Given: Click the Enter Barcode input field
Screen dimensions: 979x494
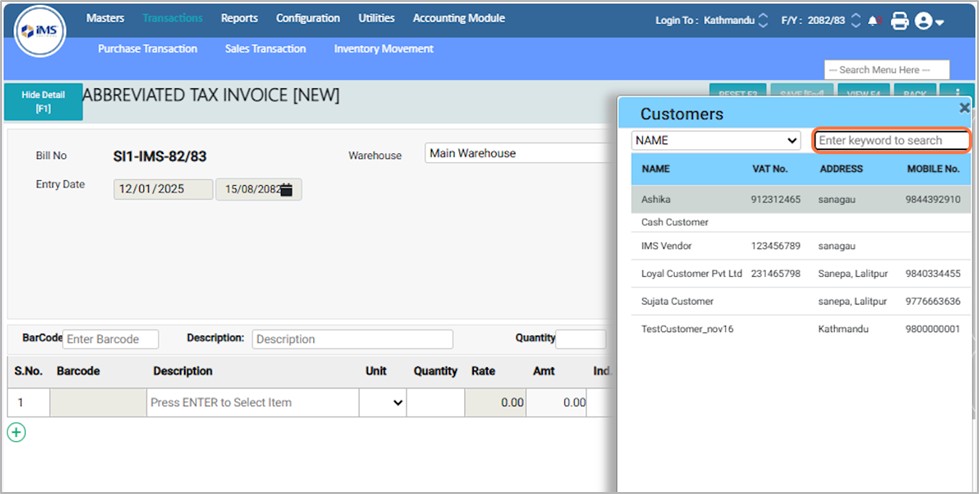Looking at the screenshot, I should tap(110, 339).
